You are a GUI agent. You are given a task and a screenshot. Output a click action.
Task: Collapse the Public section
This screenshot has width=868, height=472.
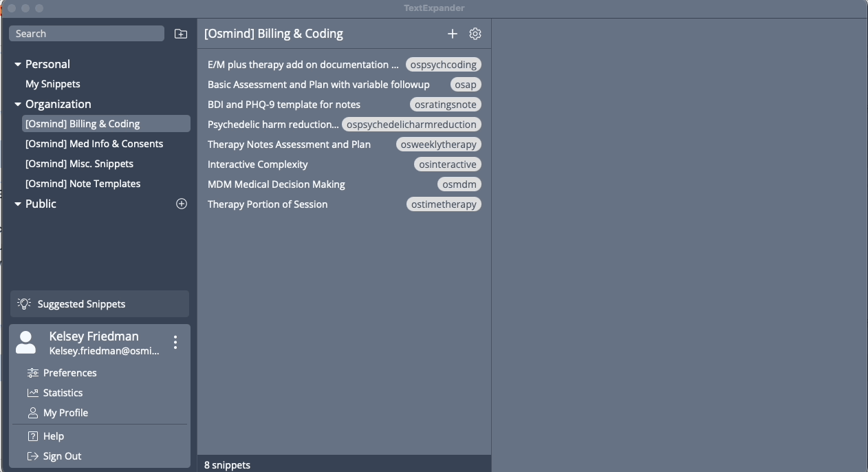pyautogui.click(x=17, y=204)
